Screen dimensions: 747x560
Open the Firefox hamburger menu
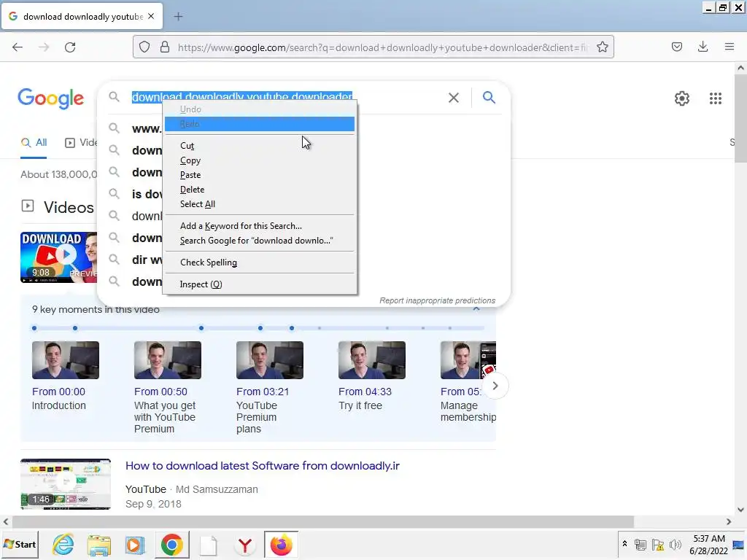click(x=729, y=47)
